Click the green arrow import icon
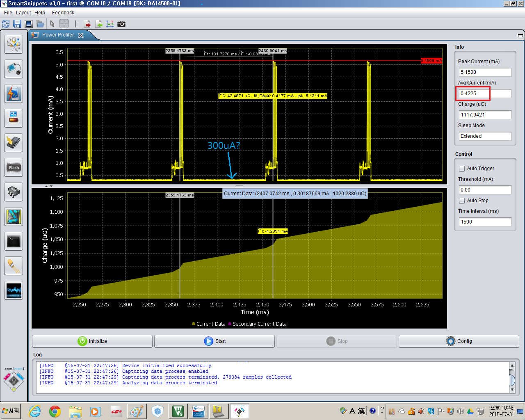Viewport: 525px width, 420px height. (x=99, y=24)
